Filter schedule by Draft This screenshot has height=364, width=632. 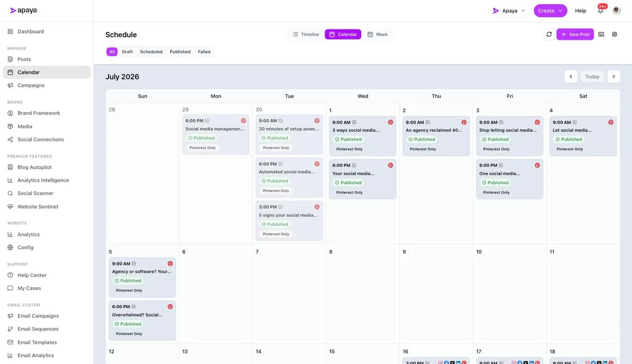pos(127,52)
